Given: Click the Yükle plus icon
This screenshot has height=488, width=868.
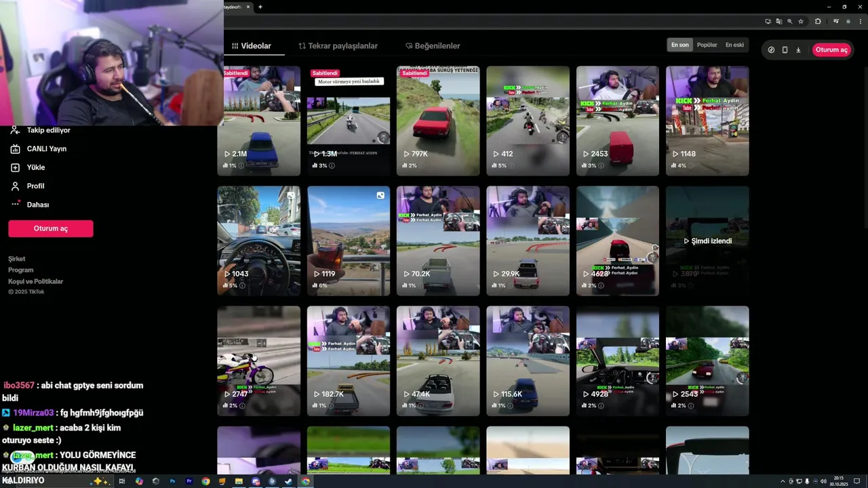Looking at the screenshot, I should pyautogui.click(x=15, y=167).
